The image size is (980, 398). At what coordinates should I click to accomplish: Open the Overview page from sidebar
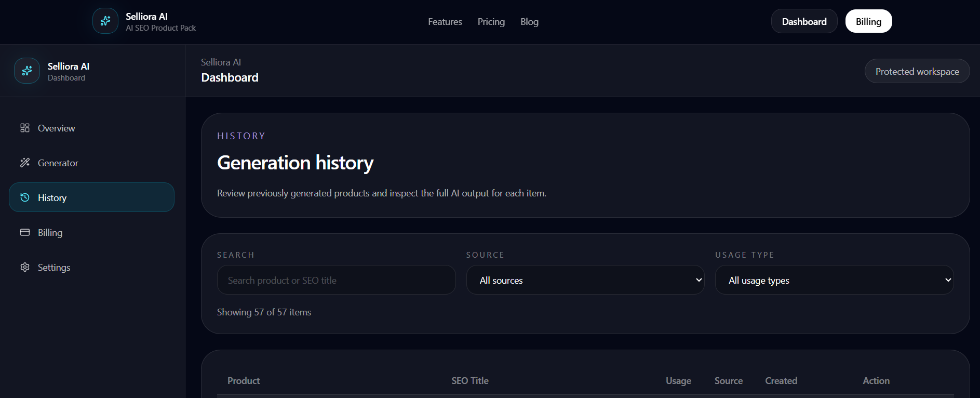tap(91, 128)
